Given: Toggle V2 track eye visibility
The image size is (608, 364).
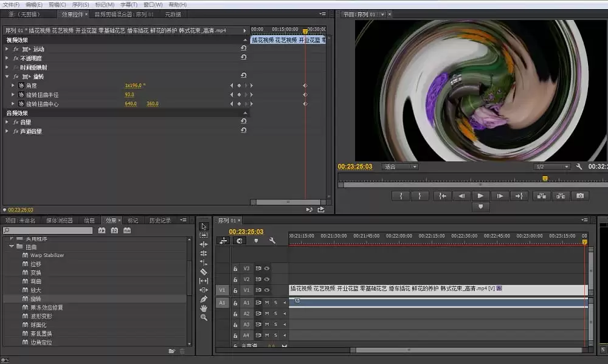Looking at the screenshot, I should [267, 279].
